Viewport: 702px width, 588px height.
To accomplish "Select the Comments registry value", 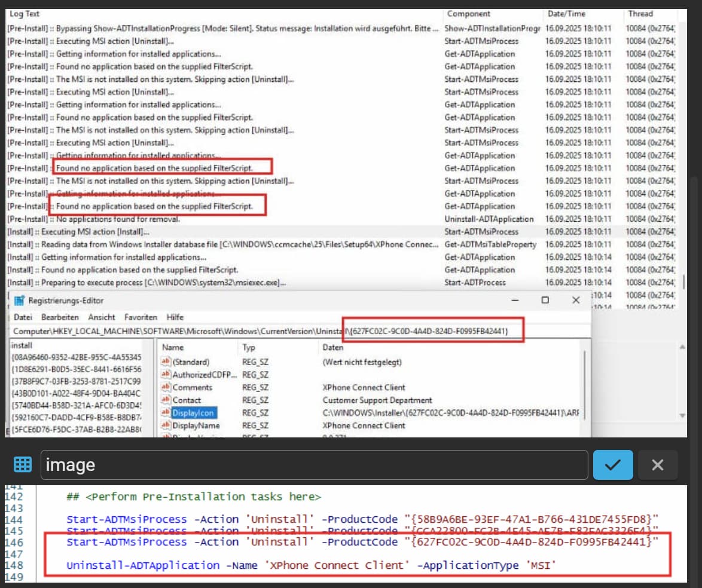I will (x=193, y=388).
